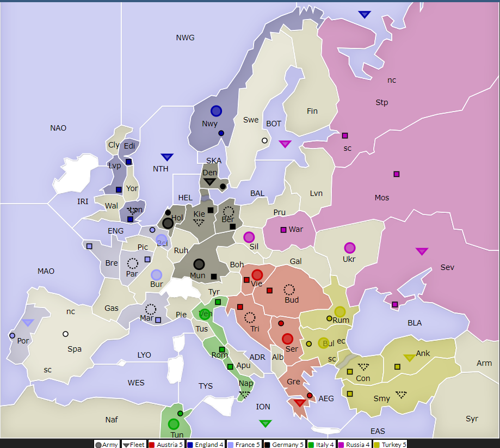Image resolution: width=500 pixels, height=448 pixels.
Task: Click the green Italy legend swatch
Action: pos(311,445)
